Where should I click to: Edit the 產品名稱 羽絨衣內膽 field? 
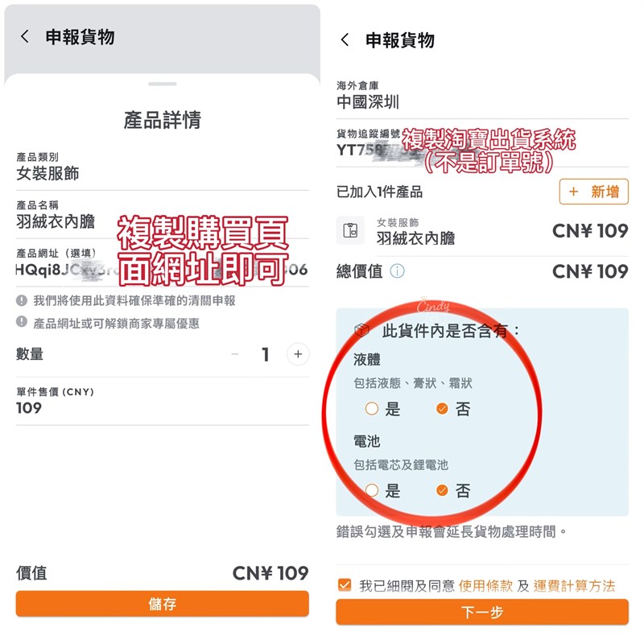pos(163,216)
